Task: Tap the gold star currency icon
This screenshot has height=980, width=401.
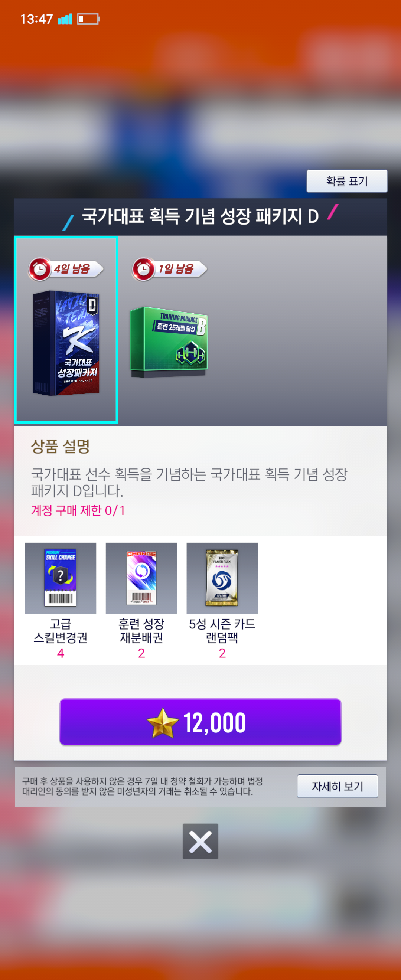Action: coord(163,723)
